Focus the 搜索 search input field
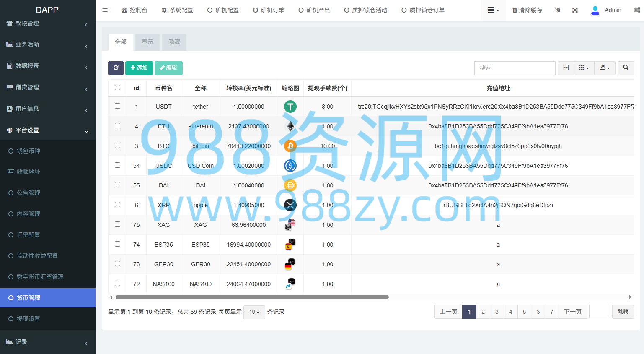This screenshot has height=354, width=644. pyautogui.click(x=515, y=68)
